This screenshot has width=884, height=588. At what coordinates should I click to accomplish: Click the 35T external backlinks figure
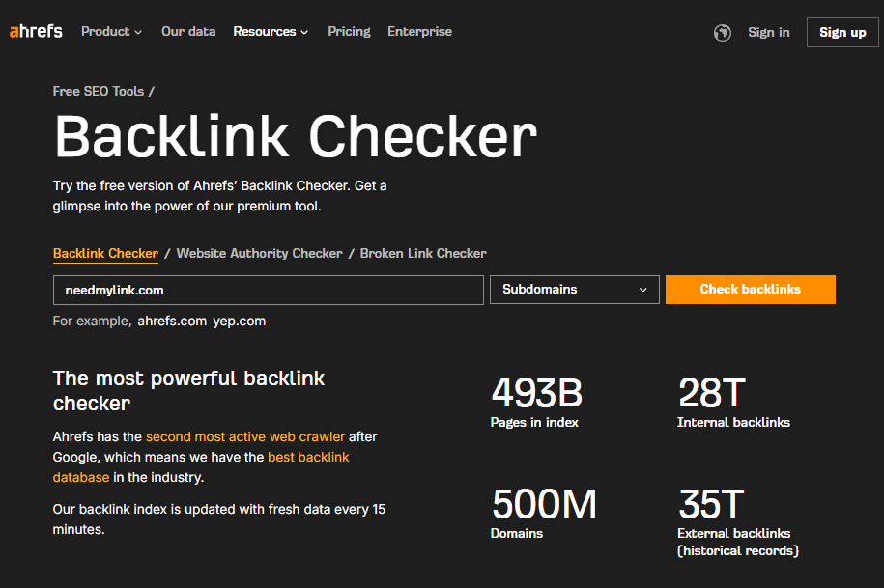coord(711,504)
